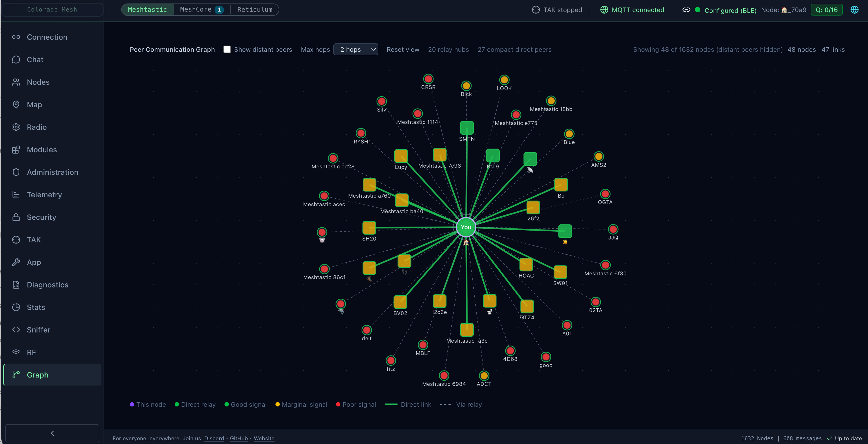This screenshot has width=868, height=444.
Task: Switch to the Meshtastic tab
Action: click(x=147, y=10)
